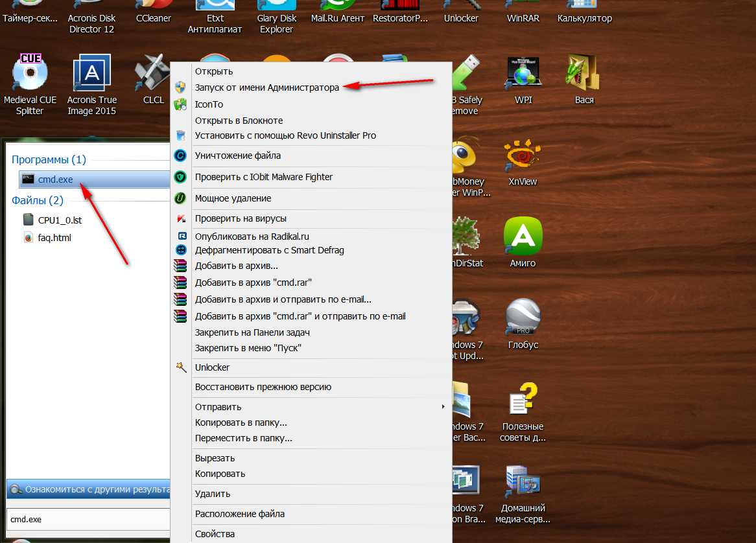
Task: Open Glary Disk Explorer shortcut
Action: [x=276, y=18]
